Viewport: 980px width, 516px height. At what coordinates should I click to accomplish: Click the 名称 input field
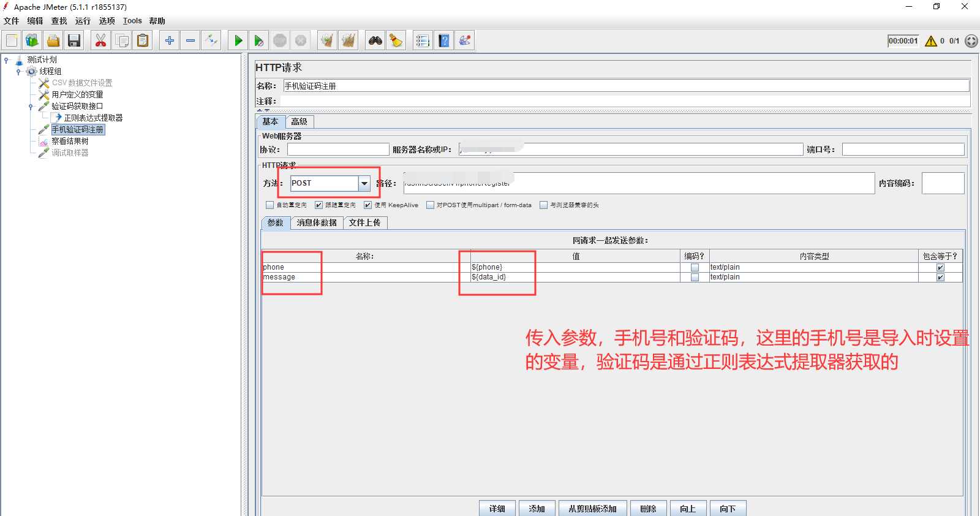(x=626, y=86)
